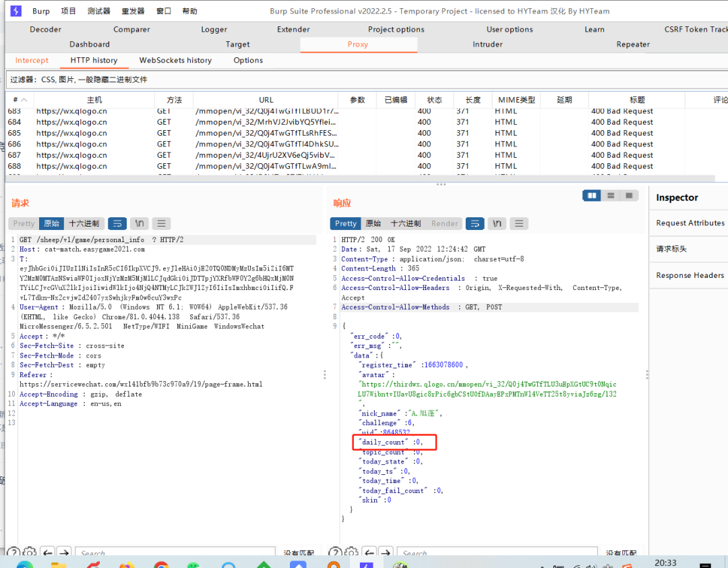Click the response Search input field
728x568 pixels.
click(497, 552)
